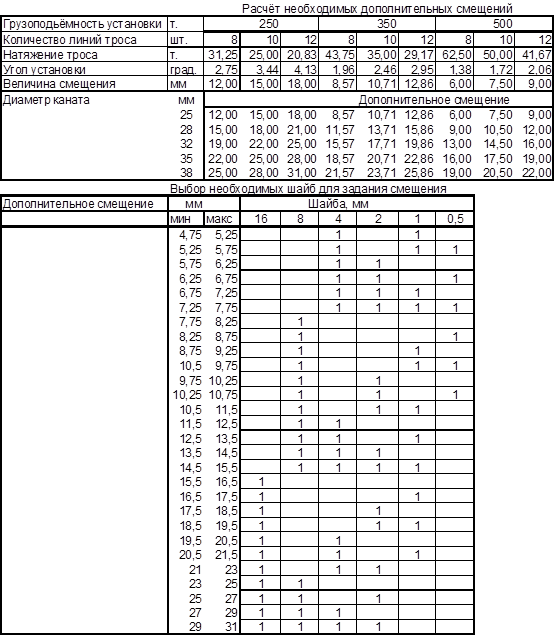Click the angle value '2,06'
This screenshot has height=635, width=554.
[x=540, y=70]
